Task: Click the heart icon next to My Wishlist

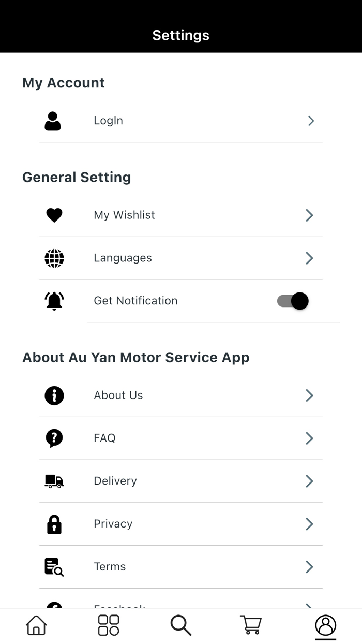Action: pos(54,215)
